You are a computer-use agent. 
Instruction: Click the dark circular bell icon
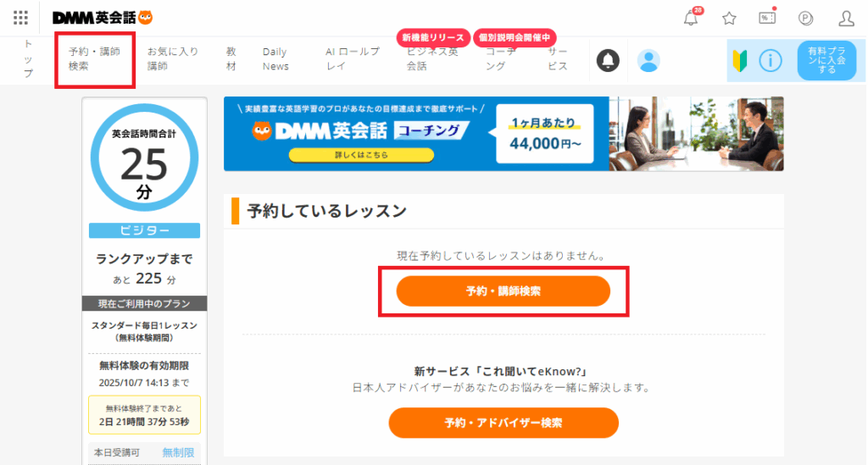pos(609,59)
